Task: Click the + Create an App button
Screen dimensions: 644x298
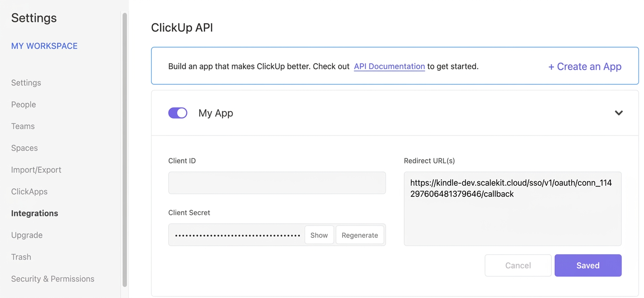Action: click(584, 66)
